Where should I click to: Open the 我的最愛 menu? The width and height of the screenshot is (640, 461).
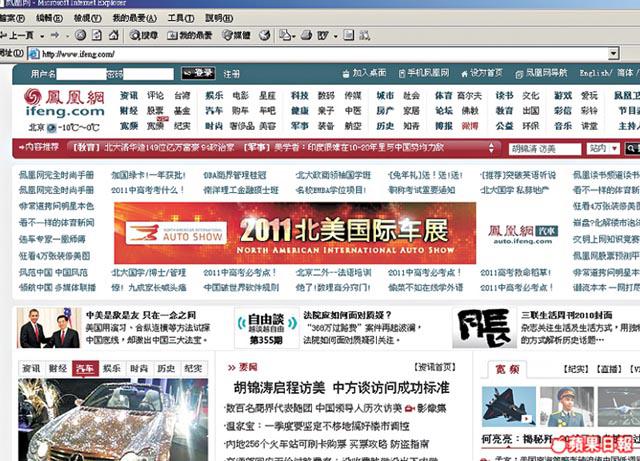[134, 18]
